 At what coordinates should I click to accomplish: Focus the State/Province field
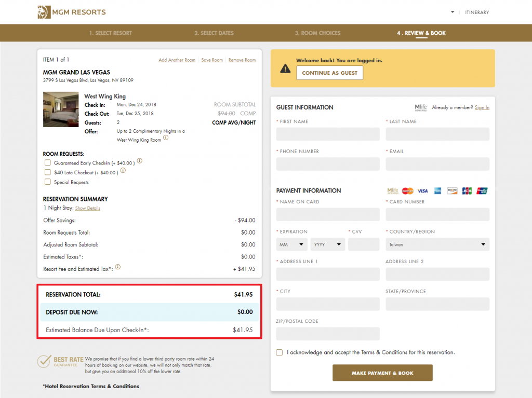437,304
